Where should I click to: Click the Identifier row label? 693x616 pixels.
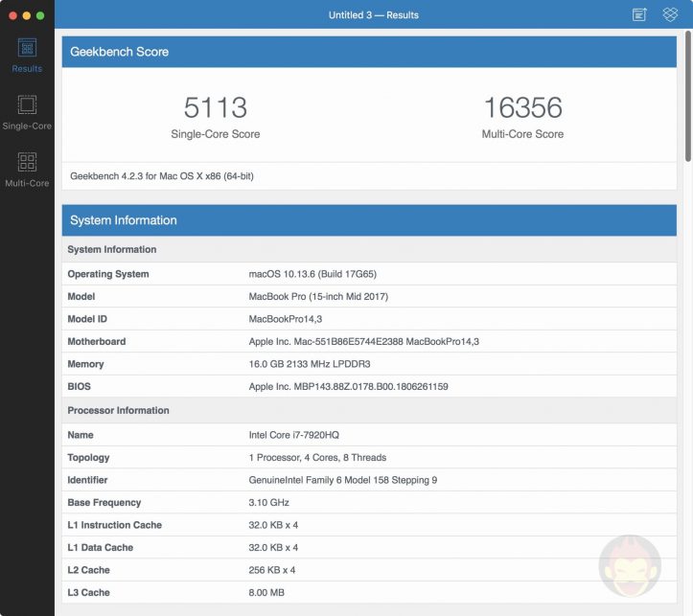(x=87, y=480)
